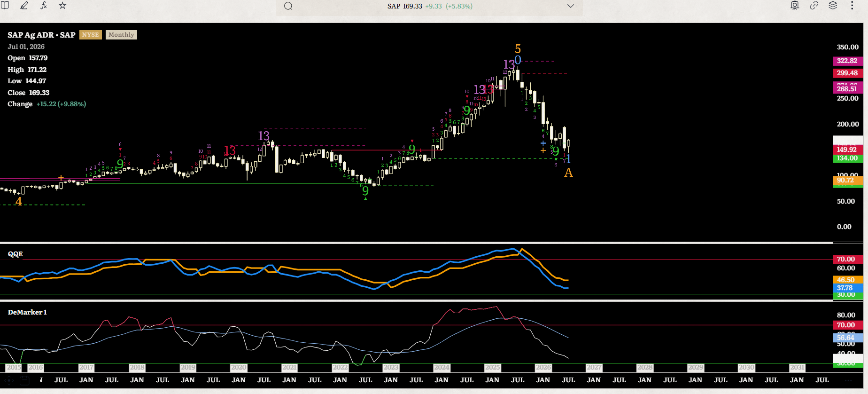
Task: Click the 2024 year marker on timeline
Action: (442, 368)
